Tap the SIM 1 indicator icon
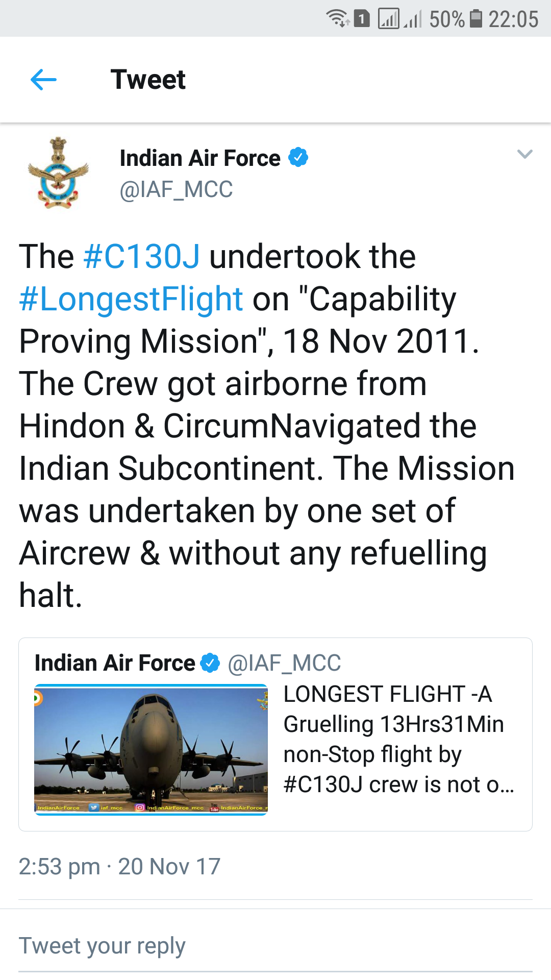Screen dimensions: 551x980 point(362,18)
